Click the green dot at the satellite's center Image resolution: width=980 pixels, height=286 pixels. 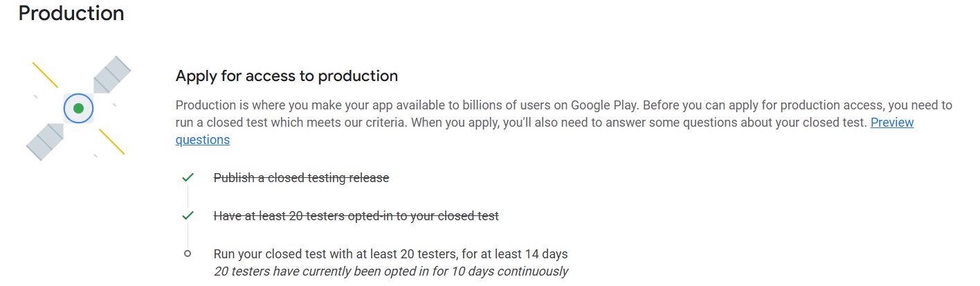[78, 109]
